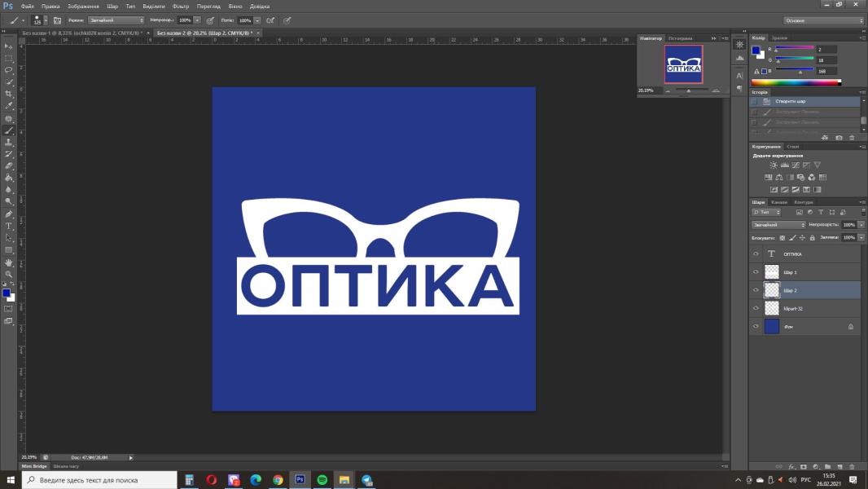The height and width of the screenshot is (489, 868).
Task: Click the Levels adjustment icon
Action: pos(784,165)
